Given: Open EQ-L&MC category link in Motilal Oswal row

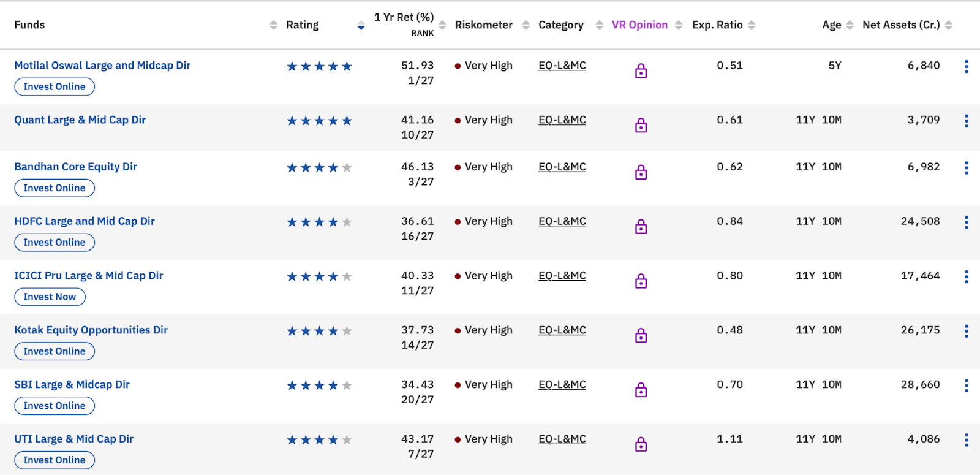Looking at the screenshot, I should coord(562,66).
